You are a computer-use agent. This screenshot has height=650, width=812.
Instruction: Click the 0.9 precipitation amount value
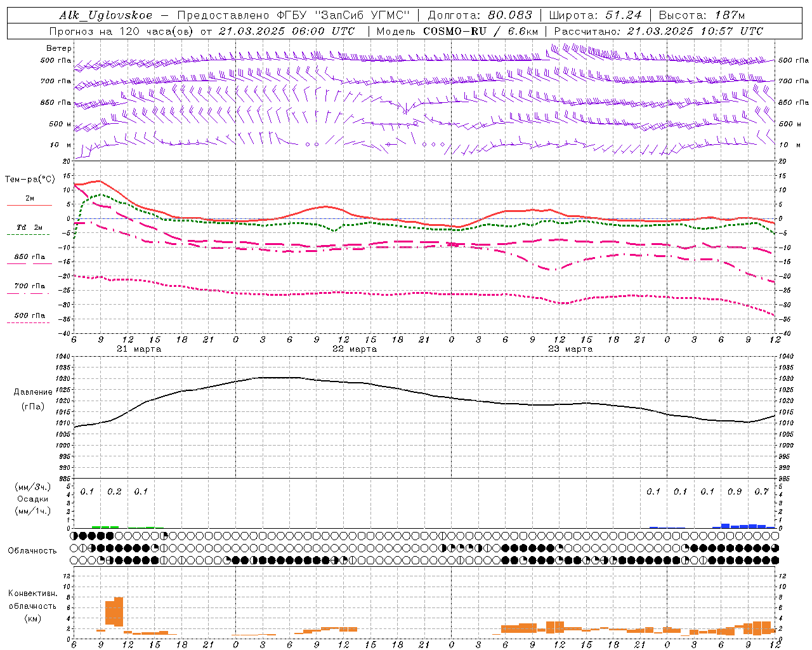click(735, 492)
